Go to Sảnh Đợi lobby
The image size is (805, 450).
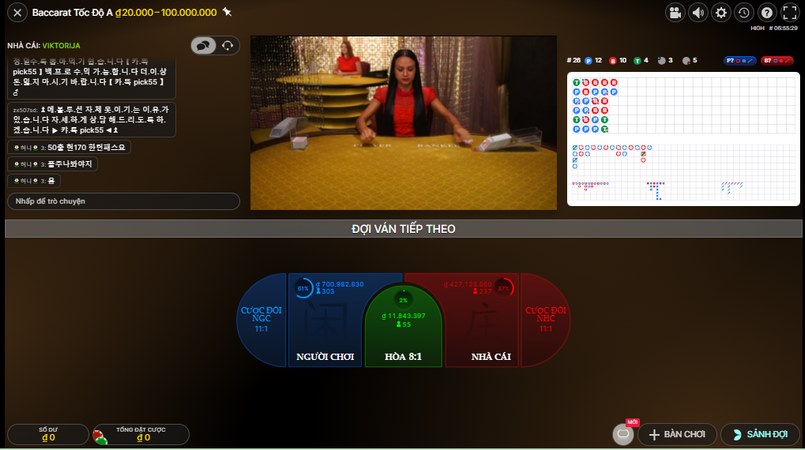[759, 435]
